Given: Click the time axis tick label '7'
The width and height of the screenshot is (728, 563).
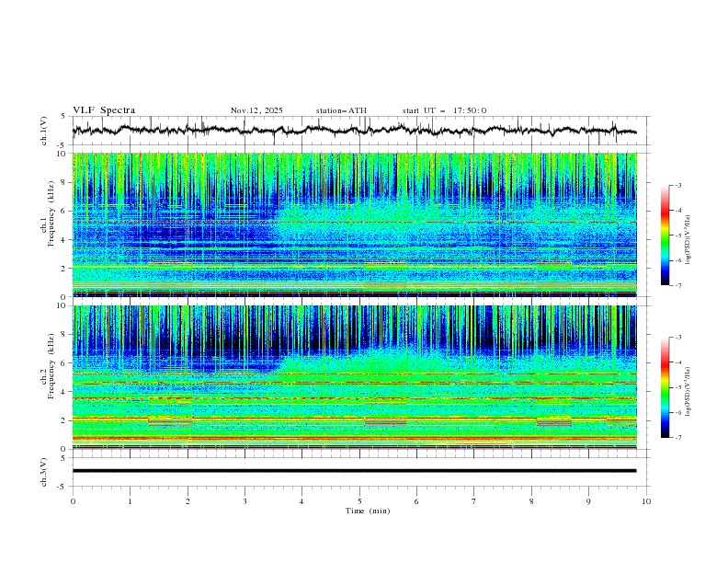Looking at the screenshot, I should [474, 501].
